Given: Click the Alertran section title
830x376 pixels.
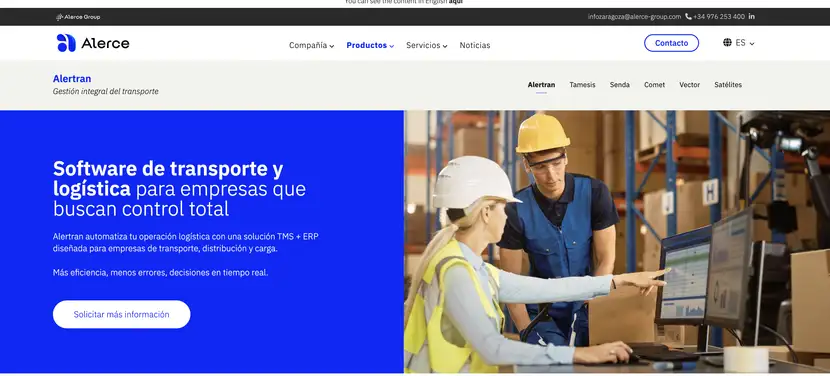Looking at the screenshot, I should pyautogui.click(x=72, y=79).
